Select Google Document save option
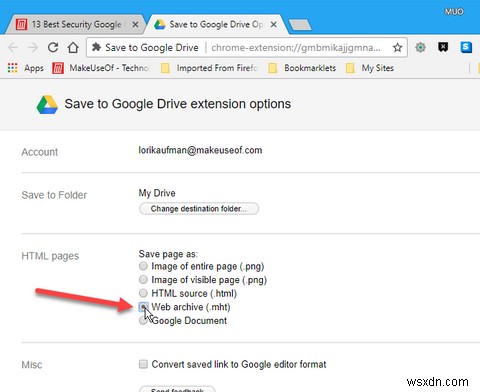This screenshot has height=392, width=480. click(x=143, y=321)
